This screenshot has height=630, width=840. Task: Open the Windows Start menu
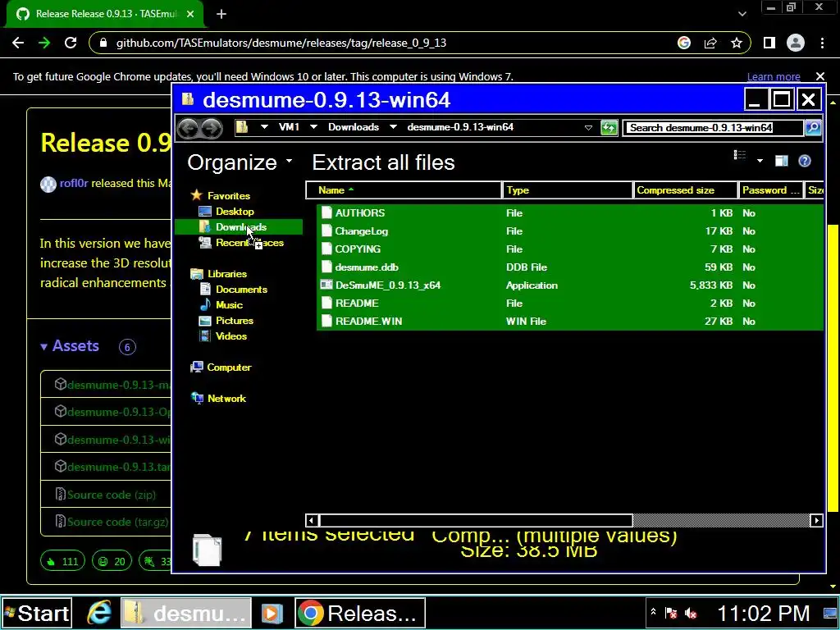[x=36, y=613]
